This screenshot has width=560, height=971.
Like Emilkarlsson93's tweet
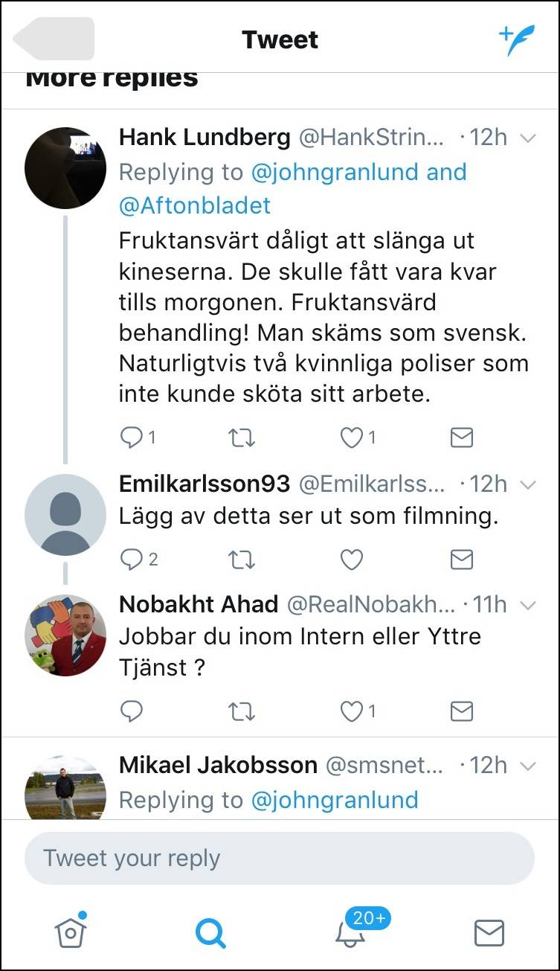click(x=351, y=560)
